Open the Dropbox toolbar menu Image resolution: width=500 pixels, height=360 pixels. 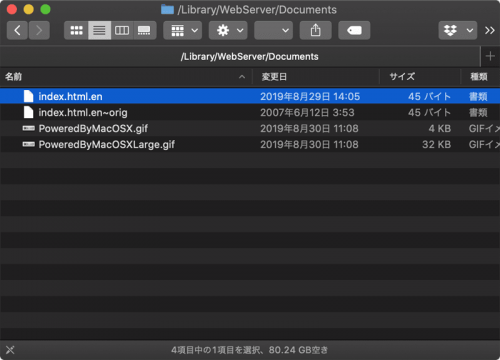(x=458, y=30)
